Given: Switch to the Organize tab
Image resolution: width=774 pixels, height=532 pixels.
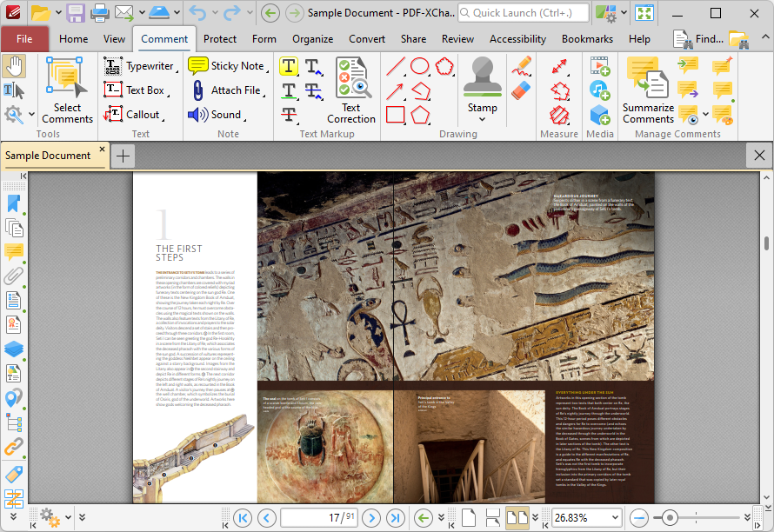Looking at the screenshot, I should click(x=312, y=39).
